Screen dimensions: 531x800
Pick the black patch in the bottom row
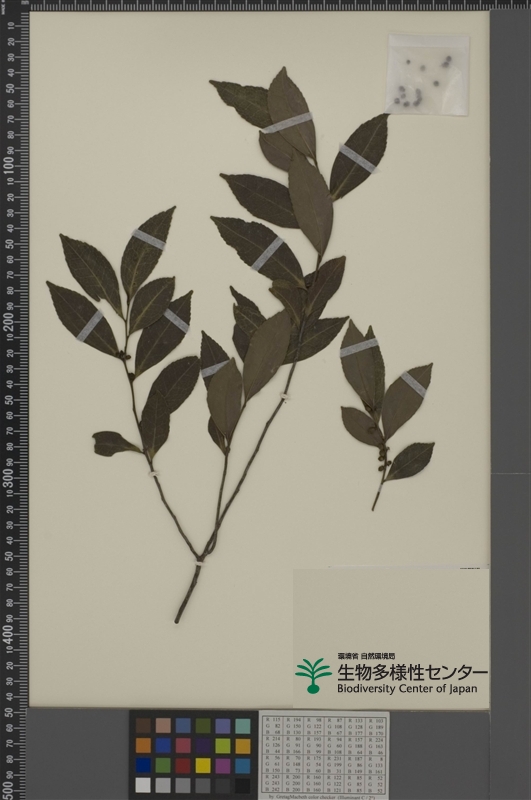[x=242, y=785]
